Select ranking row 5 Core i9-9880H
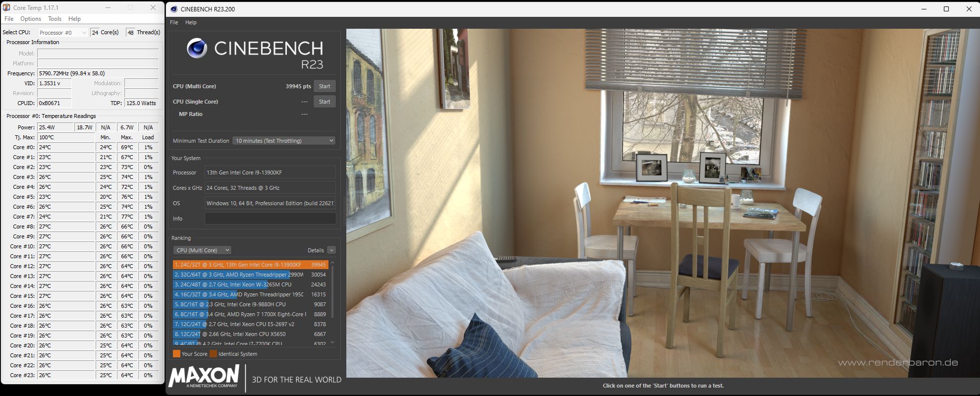 click(250, 304)
